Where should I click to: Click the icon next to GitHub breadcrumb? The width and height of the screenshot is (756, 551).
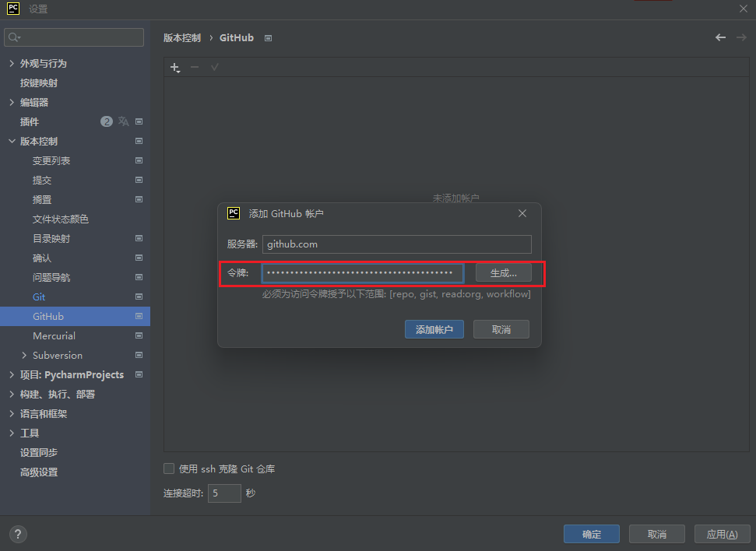(x=268, y=38)
